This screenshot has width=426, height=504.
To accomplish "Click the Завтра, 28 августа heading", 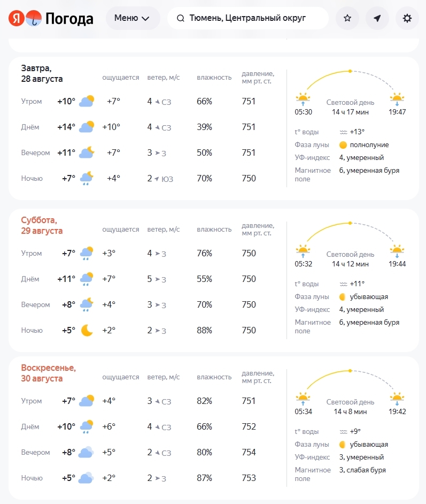I will tap(42, 73).
